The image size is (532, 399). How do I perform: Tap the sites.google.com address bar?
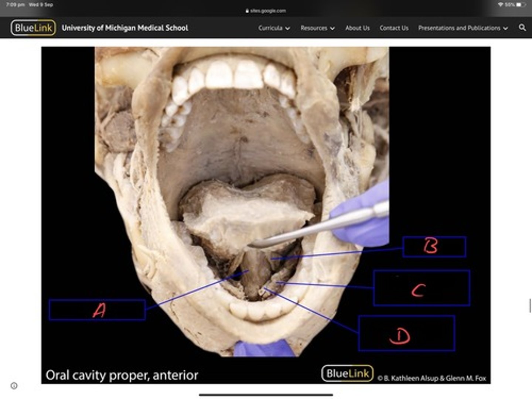pyautogui.click(x=266, y=11)
